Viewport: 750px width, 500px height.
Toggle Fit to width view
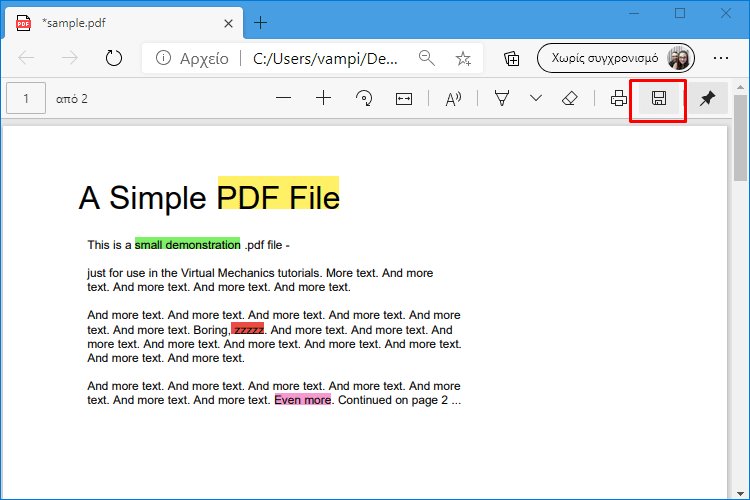pos(404,99)
